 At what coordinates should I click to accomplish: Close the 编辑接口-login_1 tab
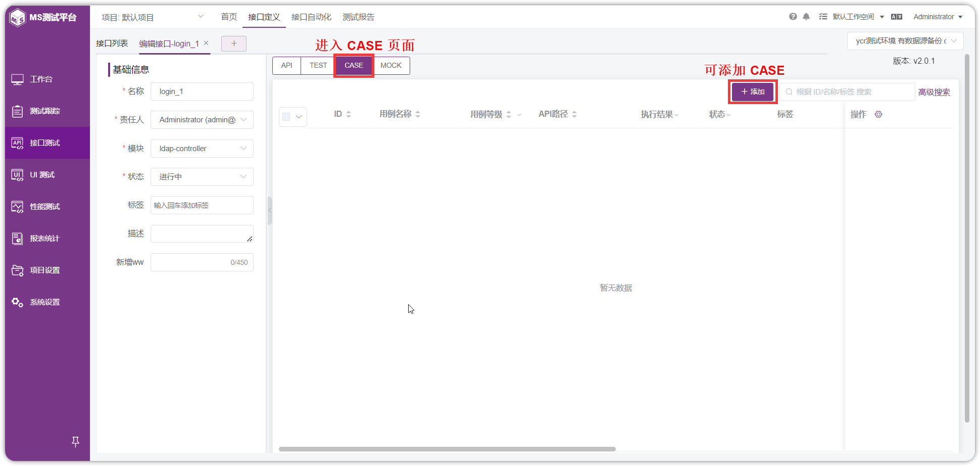pyautogui.click(x=206, y=43)
